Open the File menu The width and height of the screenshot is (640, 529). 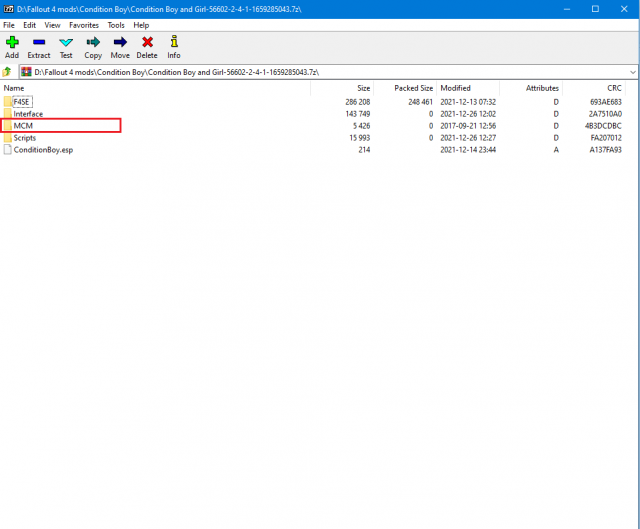[9, 24]
